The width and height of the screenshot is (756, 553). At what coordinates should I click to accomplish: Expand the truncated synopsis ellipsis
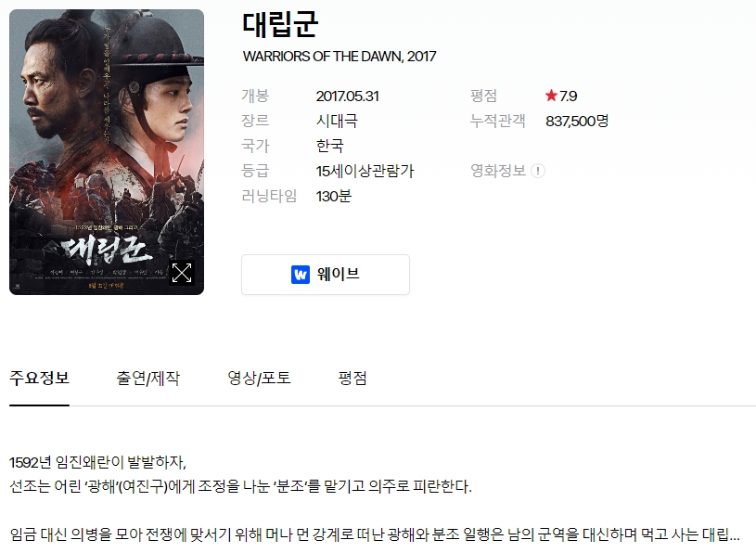pyautogui.click(x=734, y=534)
